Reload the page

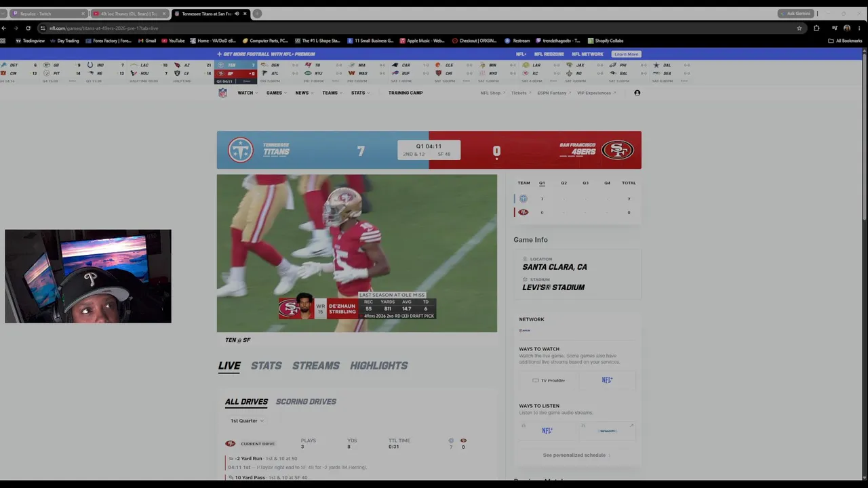tap(28, 28)
